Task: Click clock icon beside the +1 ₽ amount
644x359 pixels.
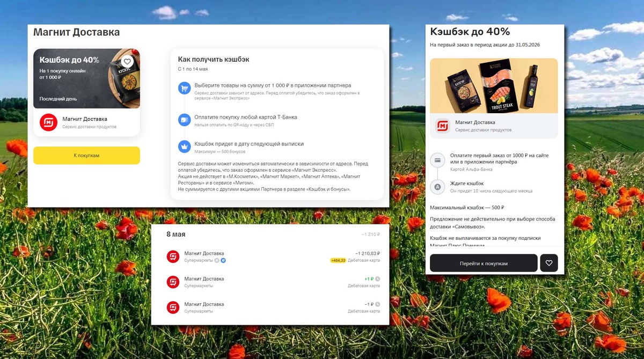Action: click(377, 279)
